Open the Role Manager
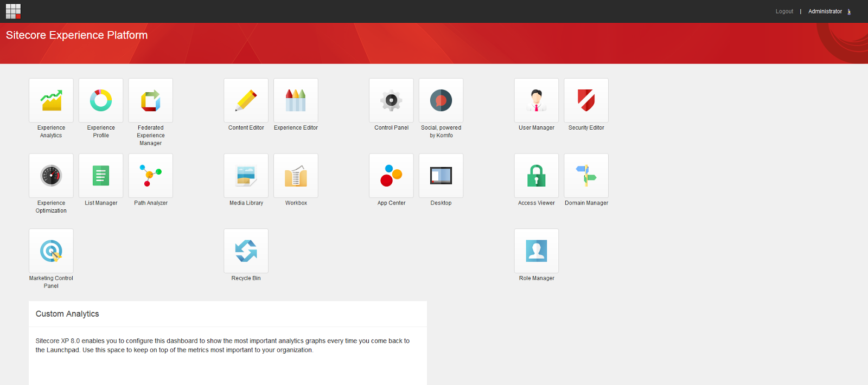Screen dimensions: 868x385 click(537, 251)
